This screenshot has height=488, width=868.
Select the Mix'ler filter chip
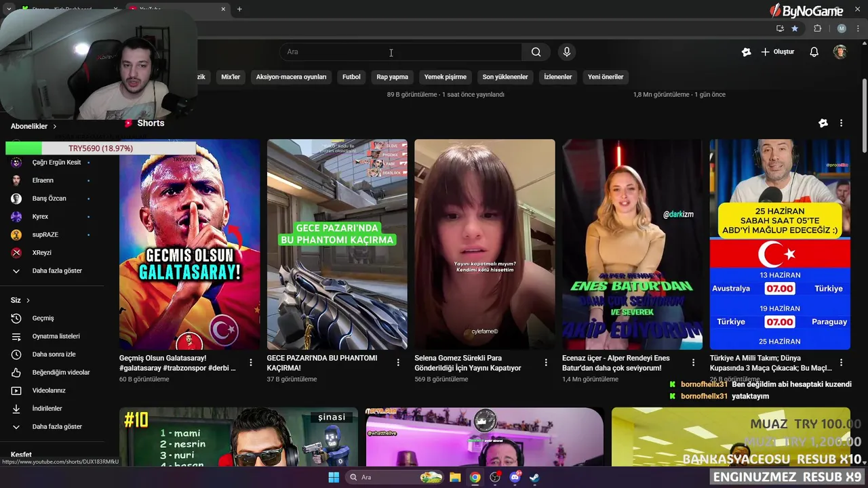(231, 77)
